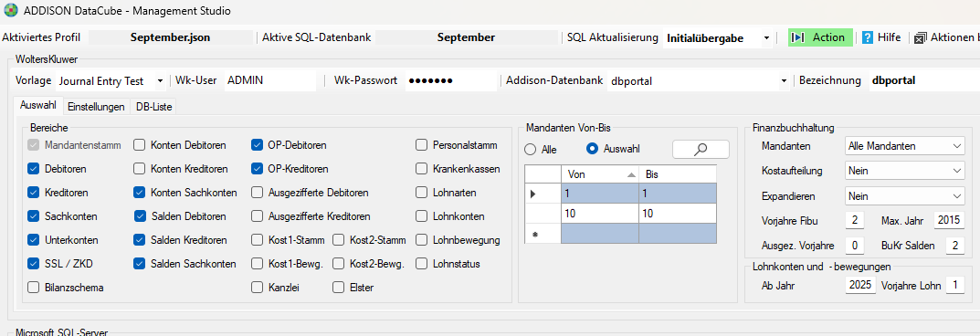Check the Kost2-Stamm checkbox
The width and height of the screenshot is (980, 336).
pyautogui.click(x=339, y=240)
